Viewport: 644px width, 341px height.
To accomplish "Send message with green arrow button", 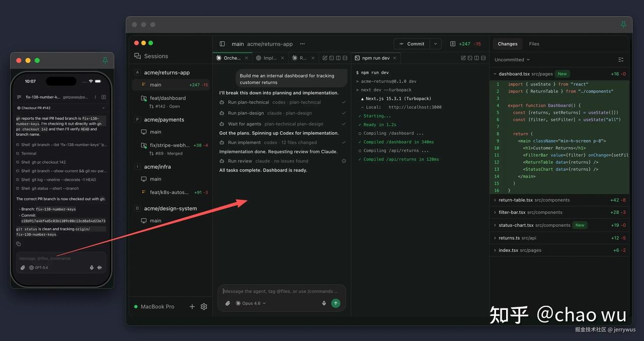I will point(336,303).
